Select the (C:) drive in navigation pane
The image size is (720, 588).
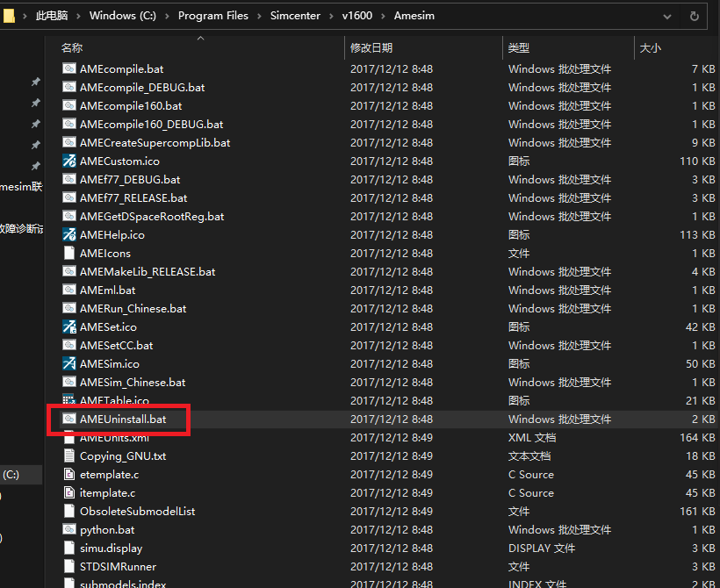(11, 474)
